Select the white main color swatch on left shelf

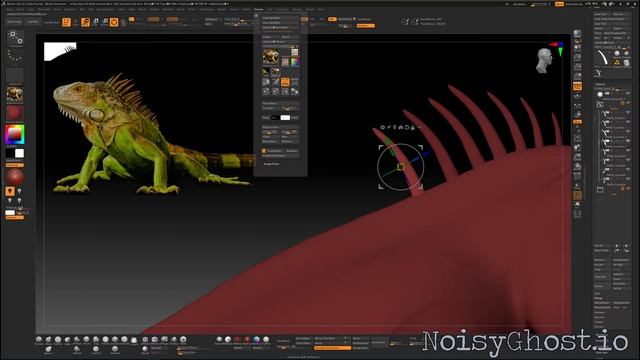pyautogui.click(x=19, y=153)
